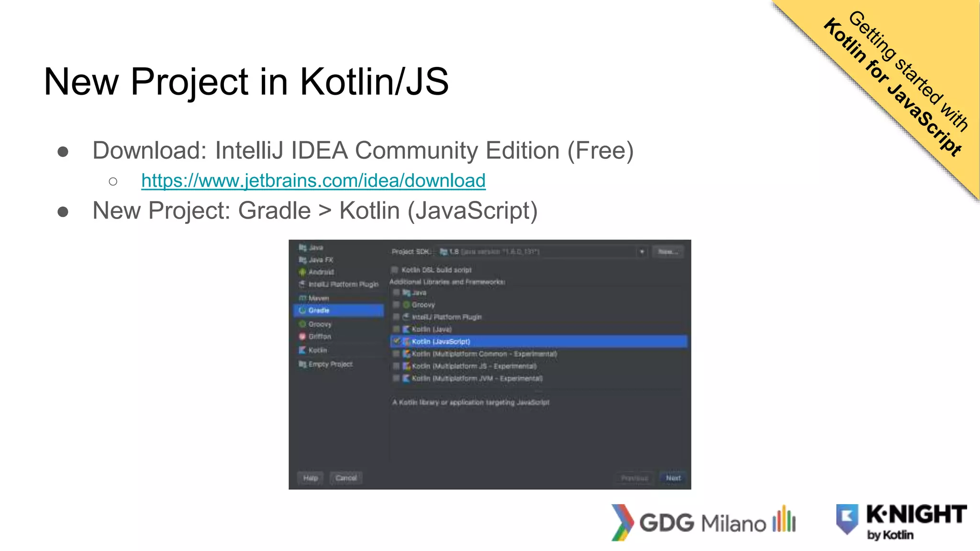Click the framework description text about JavaScript

(471, 403)
